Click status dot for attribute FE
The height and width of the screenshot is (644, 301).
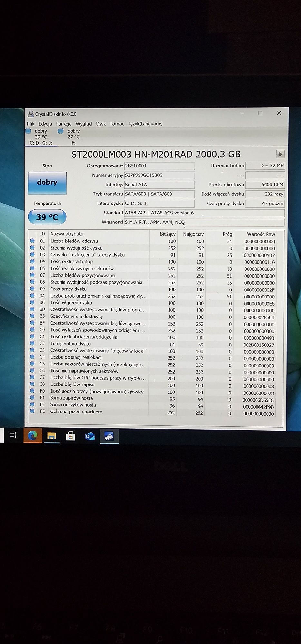32,412
